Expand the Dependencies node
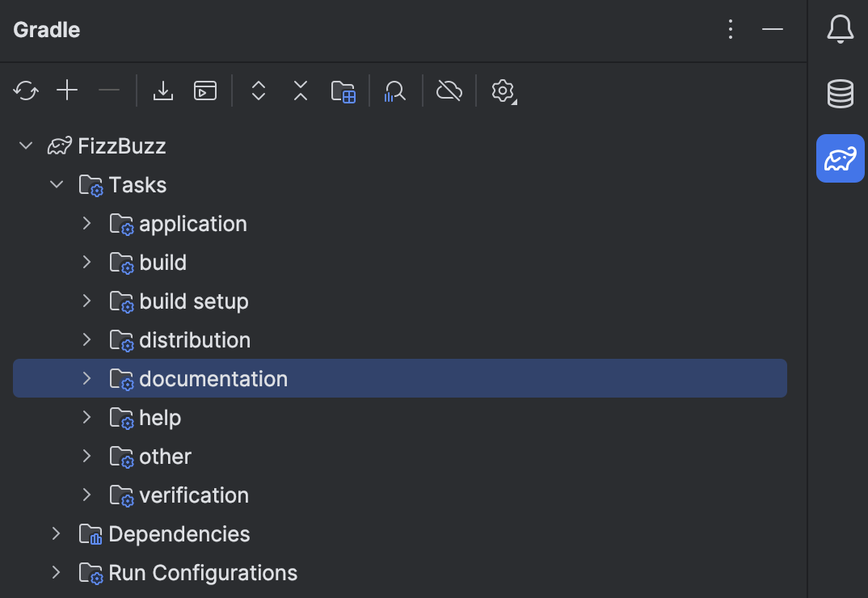Screen dimensions: 868x598 56,533
